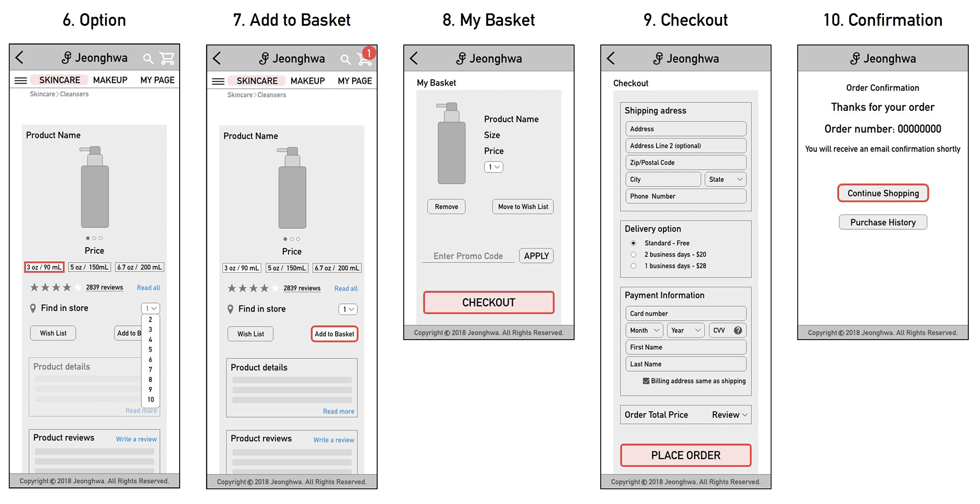
Task: Click back arrow on Option screen
Action: coord(19,57)
